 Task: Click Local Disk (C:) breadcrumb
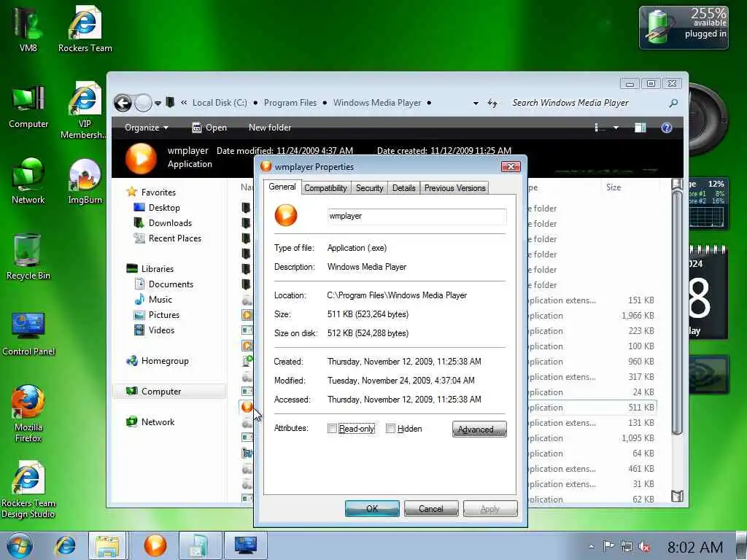point(220,103)
